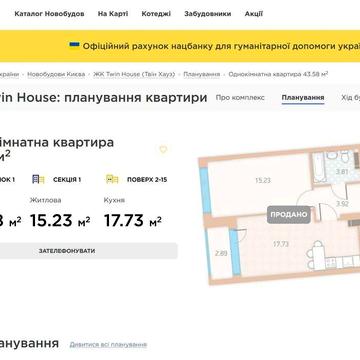Image resolution: width=360 pixels, height=360 pixels.
Task: Click the humanitarian aid banner text
Action: [221, 46]
